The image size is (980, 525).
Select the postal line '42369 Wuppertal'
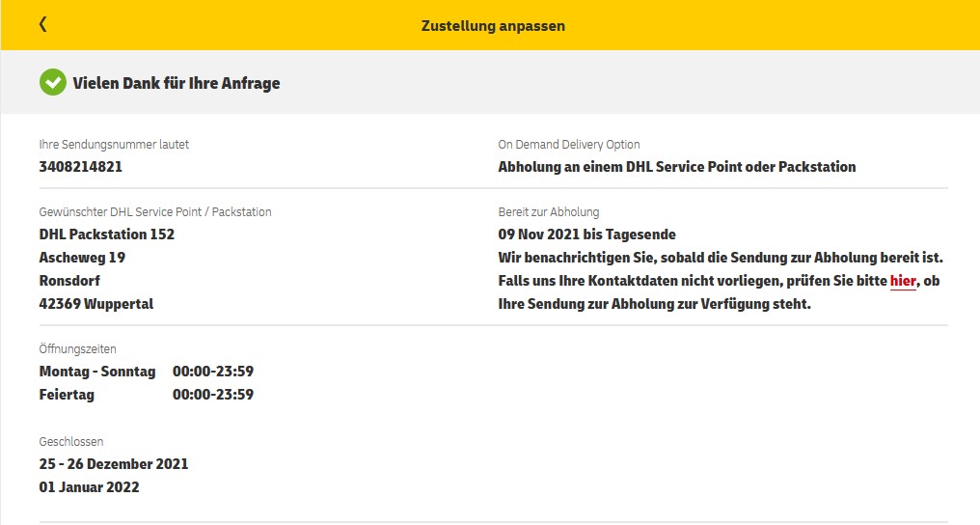[x=96, y=304]
